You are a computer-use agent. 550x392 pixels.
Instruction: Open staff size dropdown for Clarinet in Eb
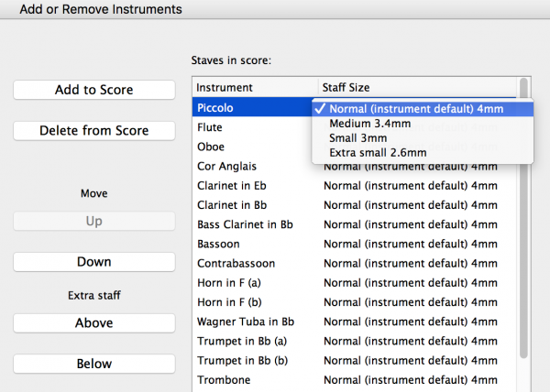point(411,186)
